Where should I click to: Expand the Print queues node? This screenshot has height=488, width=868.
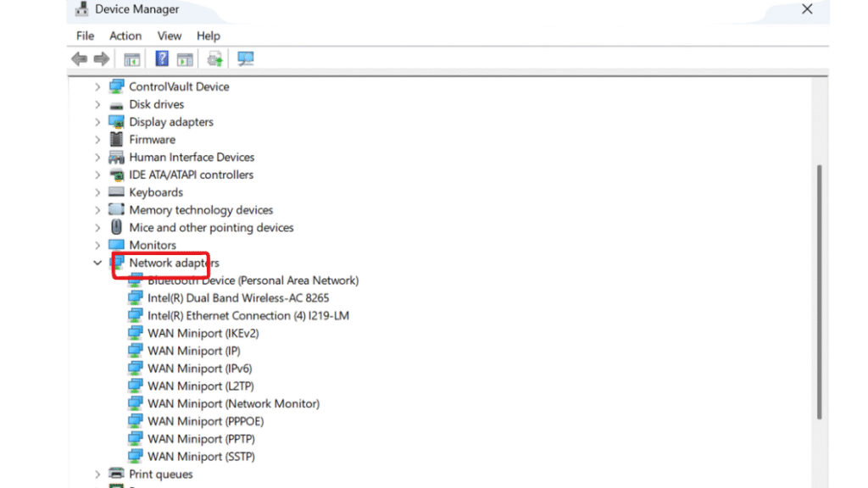97,474
